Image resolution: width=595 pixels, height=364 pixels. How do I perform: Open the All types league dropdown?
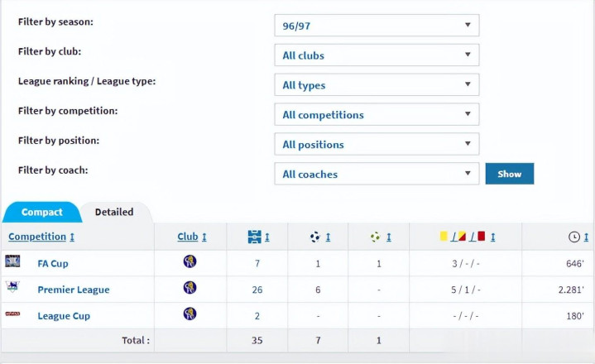[x=377, y=85]
